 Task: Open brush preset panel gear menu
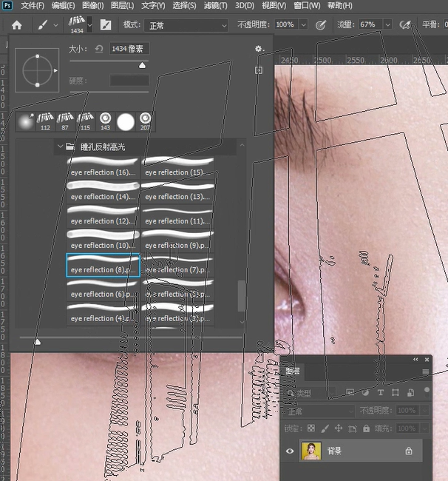tap(259, 49)
